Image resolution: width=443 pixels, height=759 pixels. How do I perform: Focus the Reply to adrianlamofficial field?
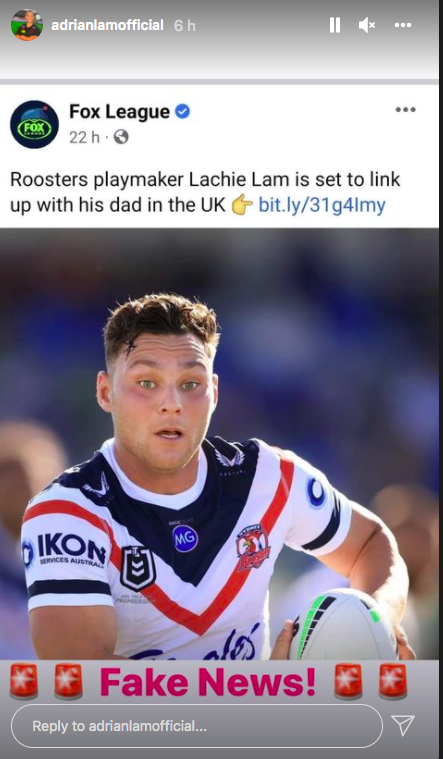[197, 726]
